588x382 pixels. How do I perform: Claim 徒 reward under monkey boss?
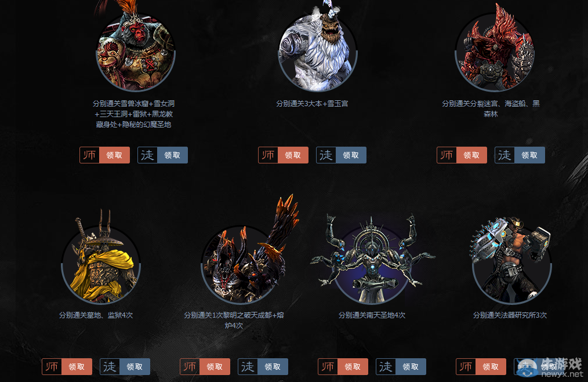163,155
